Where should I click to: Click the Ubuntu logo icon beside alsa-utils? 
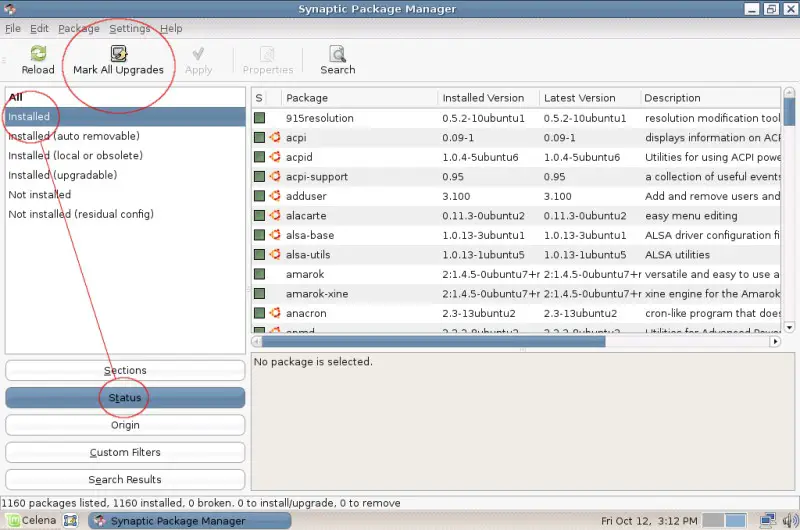(275, 254)
